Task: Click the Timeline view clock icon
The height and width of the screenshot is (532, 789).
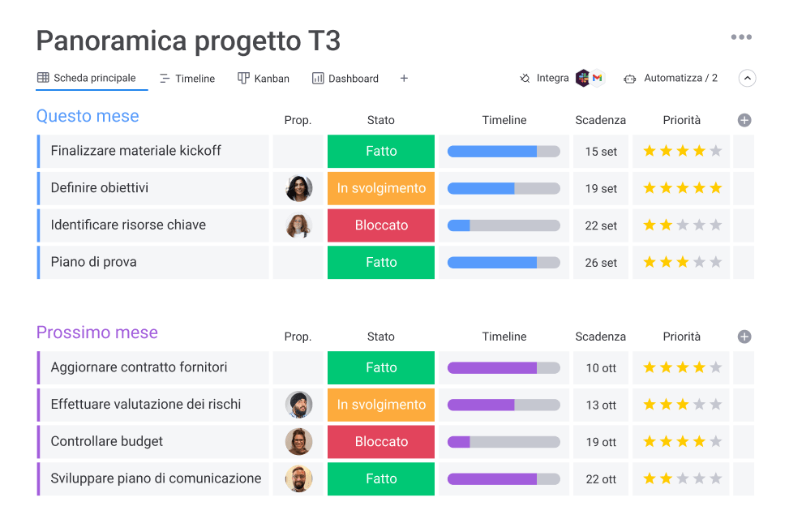Action: point(165,78)
